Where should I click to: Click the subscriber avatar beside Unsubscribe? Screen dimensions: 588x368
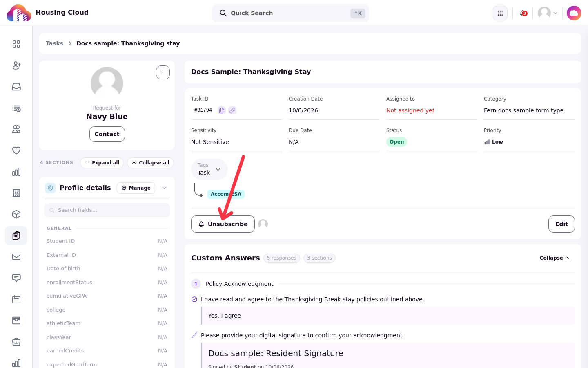pos(263,224)
